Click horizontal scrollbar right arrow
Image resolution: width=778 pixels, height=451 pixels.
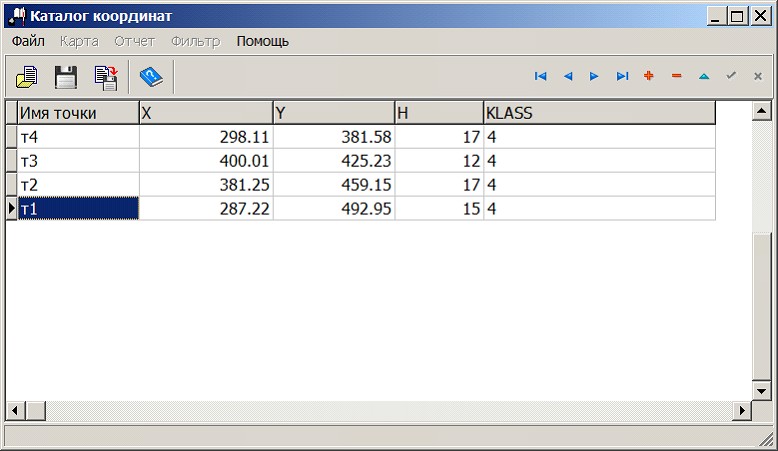742,411
